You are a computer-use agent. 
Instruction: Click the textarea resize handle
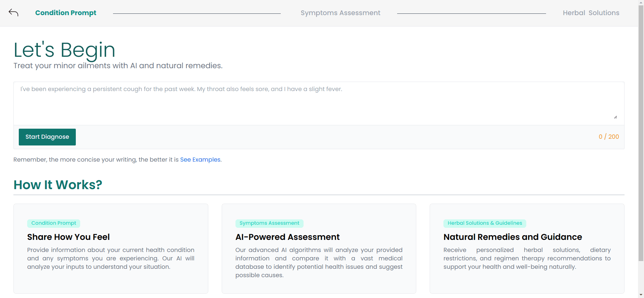(x=615, y=117)
